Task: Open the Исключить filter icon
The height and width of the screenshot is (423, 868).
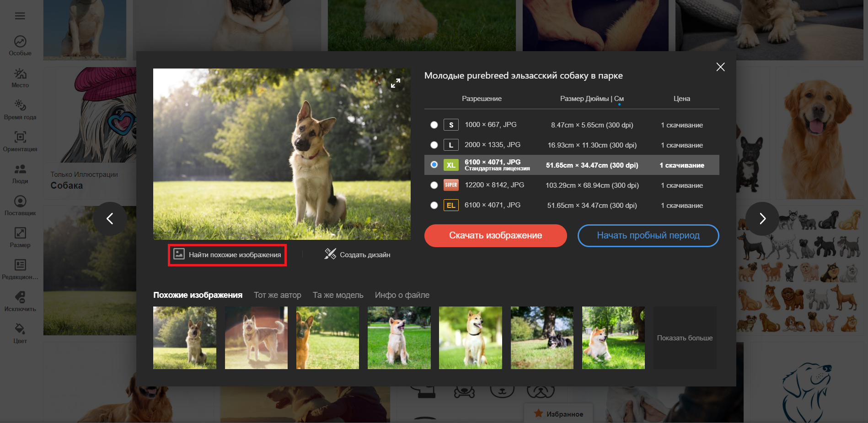Action: point(20,297)
